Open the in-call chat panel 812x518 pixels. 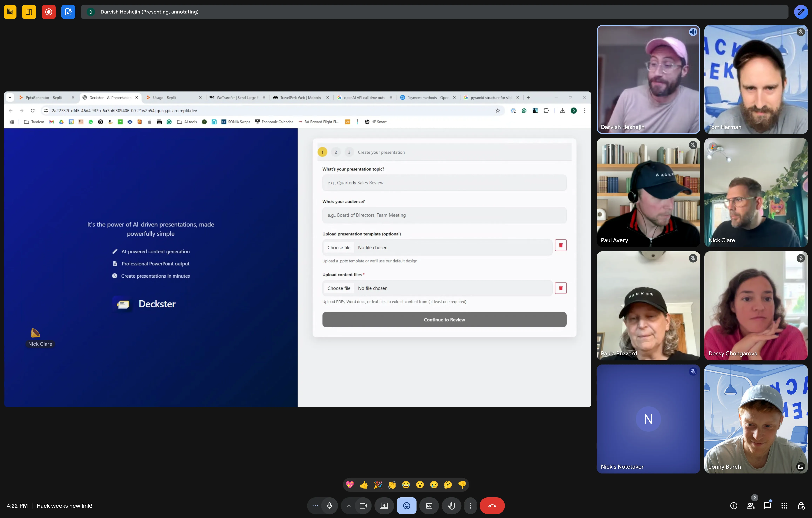tap(767, 506)
